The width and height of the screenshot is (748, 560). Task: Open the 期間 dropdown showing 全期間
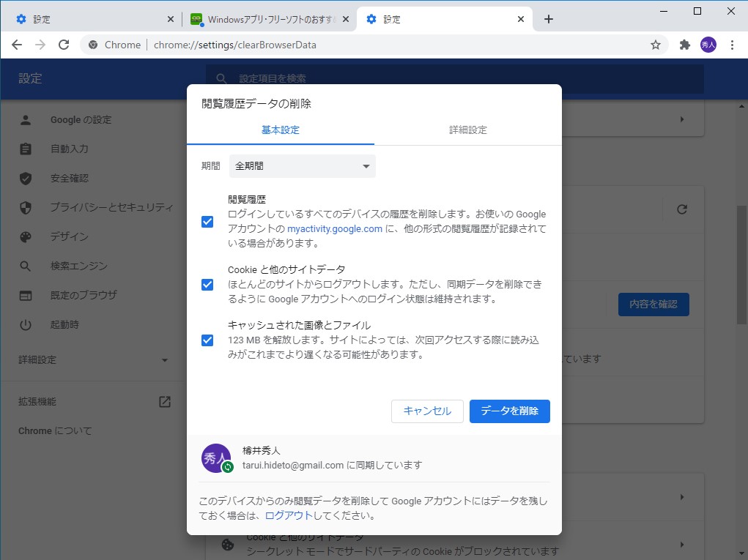[x=302, y=165]
